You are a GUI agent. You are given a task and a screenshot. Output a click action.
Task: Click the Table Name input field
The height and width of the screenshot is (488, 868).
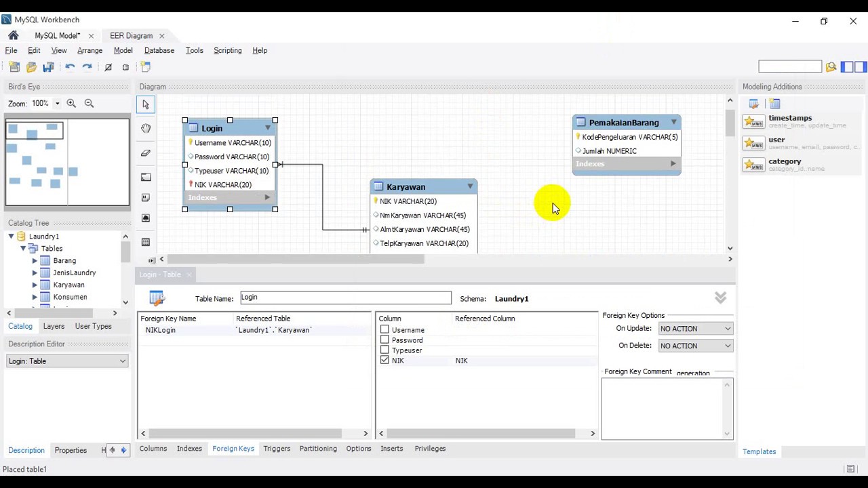(346, 298)
